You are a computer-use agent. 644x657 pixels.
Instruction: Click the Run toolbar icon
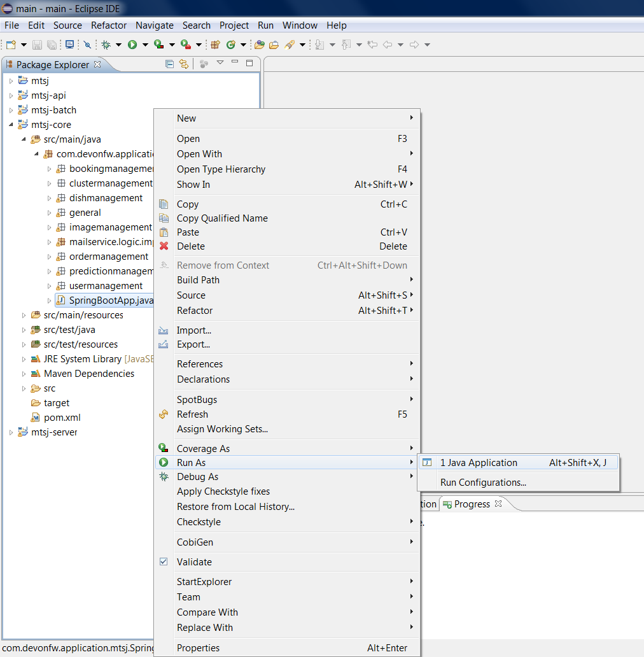pos(132,45)
